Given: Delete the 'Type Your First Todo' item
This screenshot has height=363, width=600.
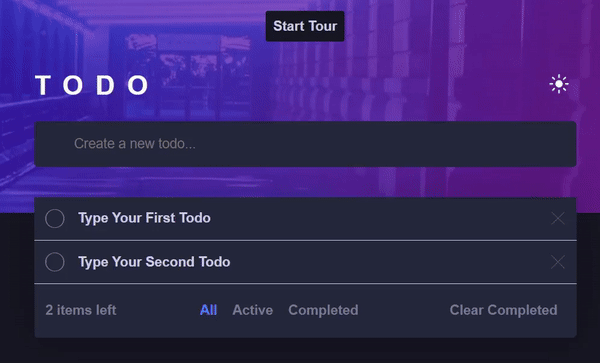Looking at the screenshot, I should pyautogui.click(x=558, y=218).
